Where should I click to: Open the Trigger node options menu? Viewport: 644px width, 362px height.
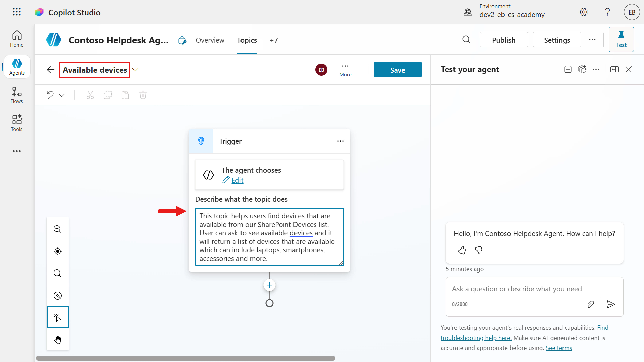[340, 141]
